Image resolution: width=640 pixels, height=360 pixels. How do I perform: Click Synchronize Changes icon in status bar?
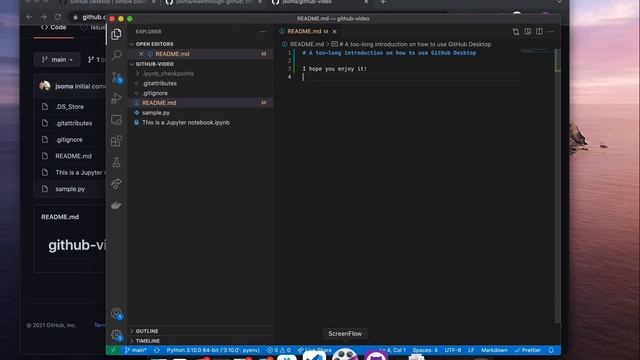157,350
